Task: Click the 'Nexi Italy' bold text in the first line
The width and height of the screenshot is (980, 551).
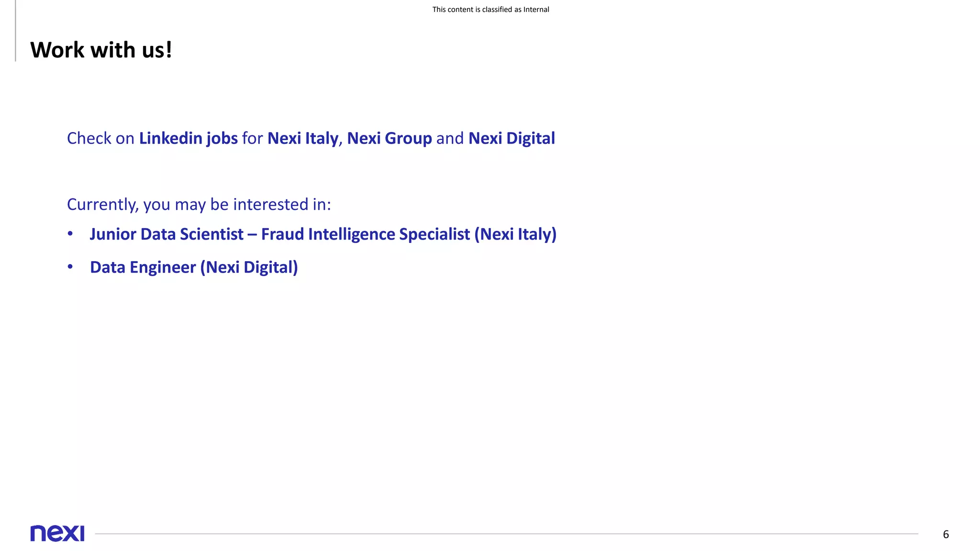Action: point(303,138)
